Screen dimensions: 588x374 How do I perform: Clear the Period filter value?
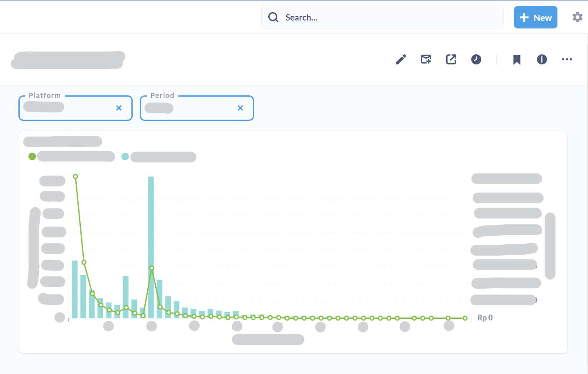point(240,108)
